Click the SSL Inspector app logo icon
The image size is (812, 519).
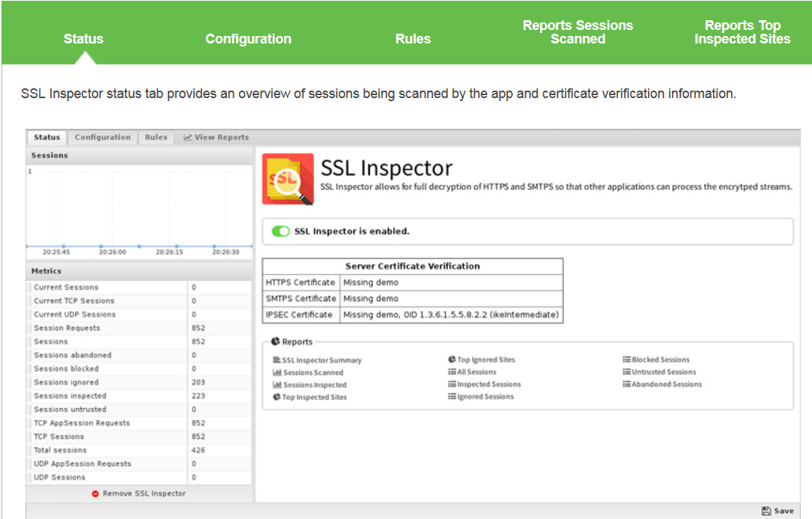(288, 179)
